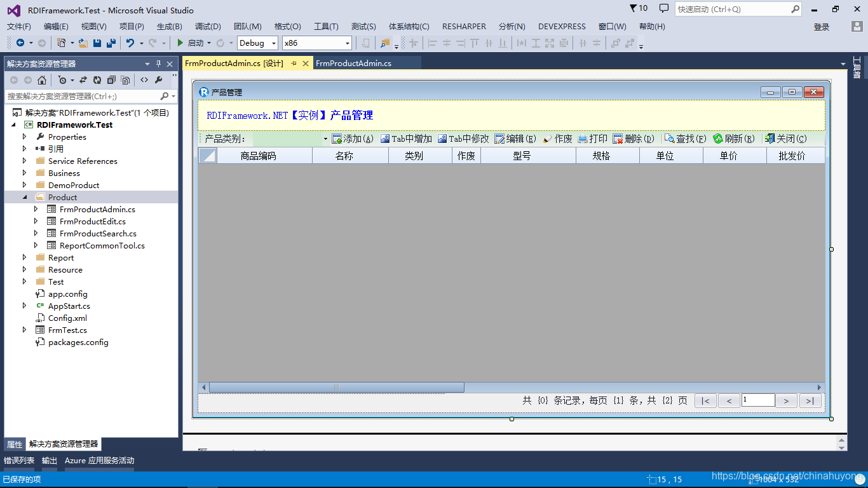Click the Undo arrow icon
This screenshot has width=868, height=488.
click(130, 43)
